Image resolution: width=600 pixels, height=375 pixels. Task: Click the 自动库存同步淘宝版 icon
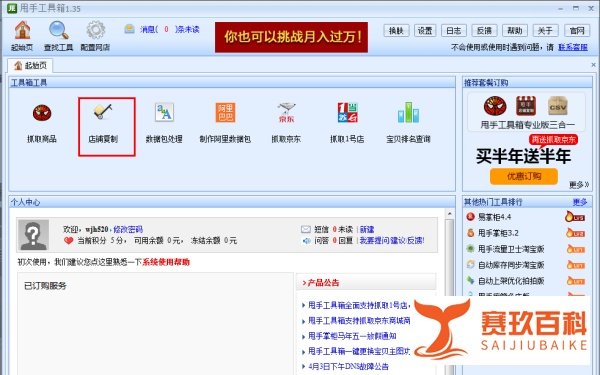coord(470,264)
